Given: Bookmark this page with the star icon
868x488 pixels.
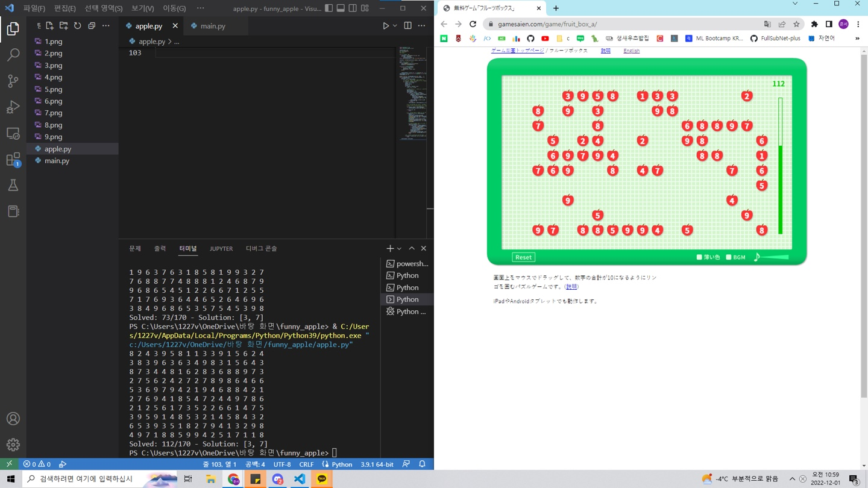Looking at the screenshot, I should tap(796, 24).
